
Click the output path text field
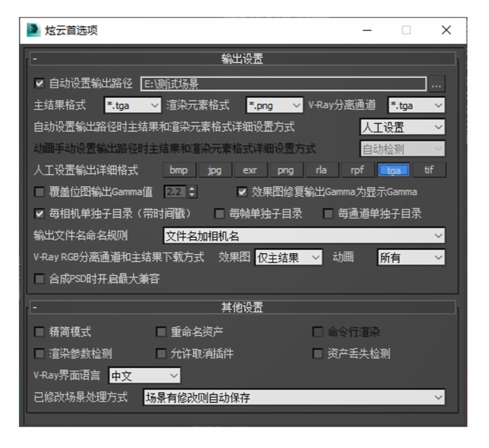(x=283, y=84)
